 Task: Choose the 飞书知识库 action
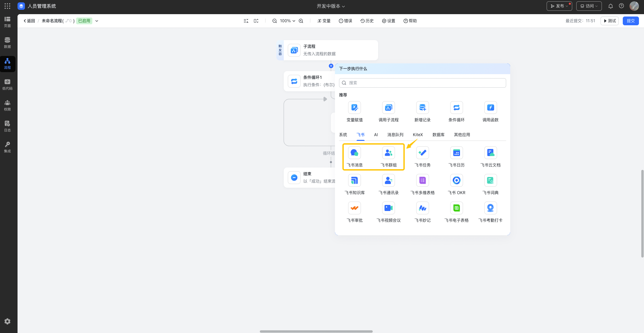[355, 185]
